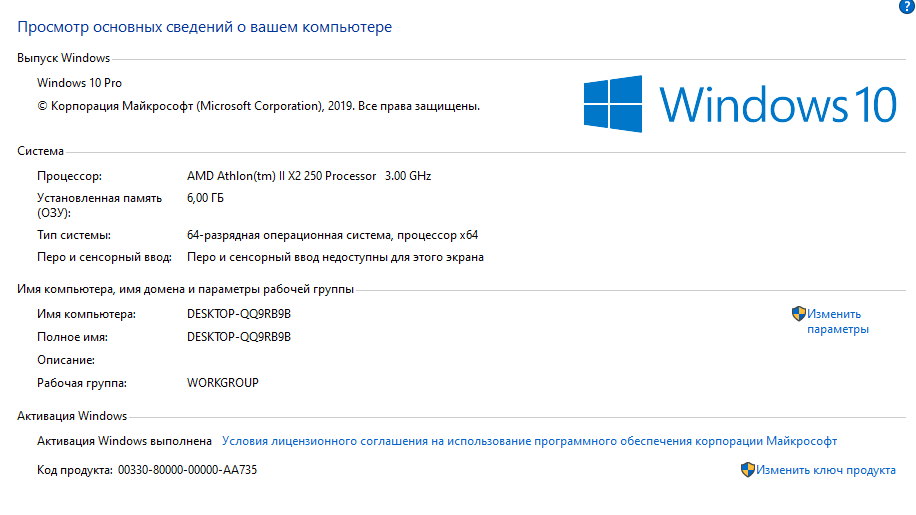Open the Изменить параметры link

coord(838,322)
